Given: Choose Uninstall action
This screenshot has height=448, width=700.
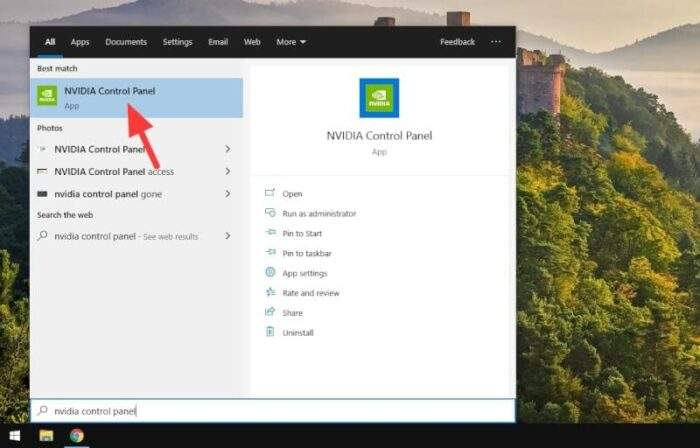Looking at the screenshot, I should [298, 333].
